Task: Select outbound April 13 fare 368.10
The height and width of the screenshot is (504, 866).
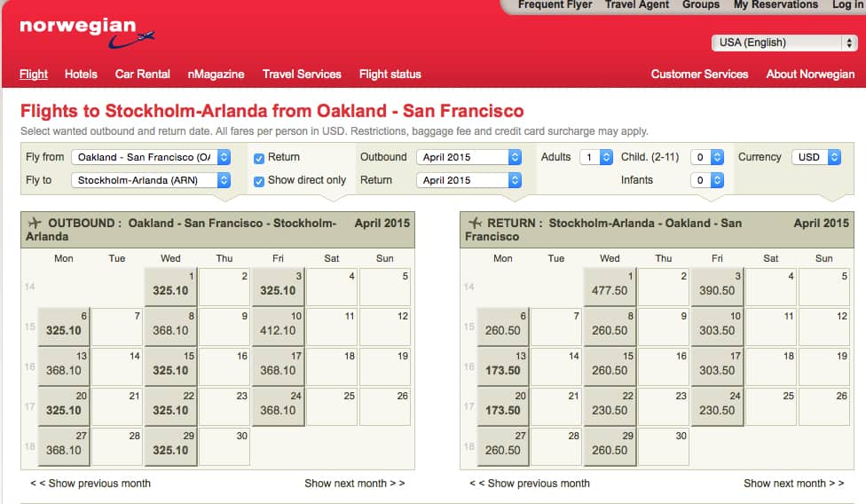Action: click(x=64, y=366)
